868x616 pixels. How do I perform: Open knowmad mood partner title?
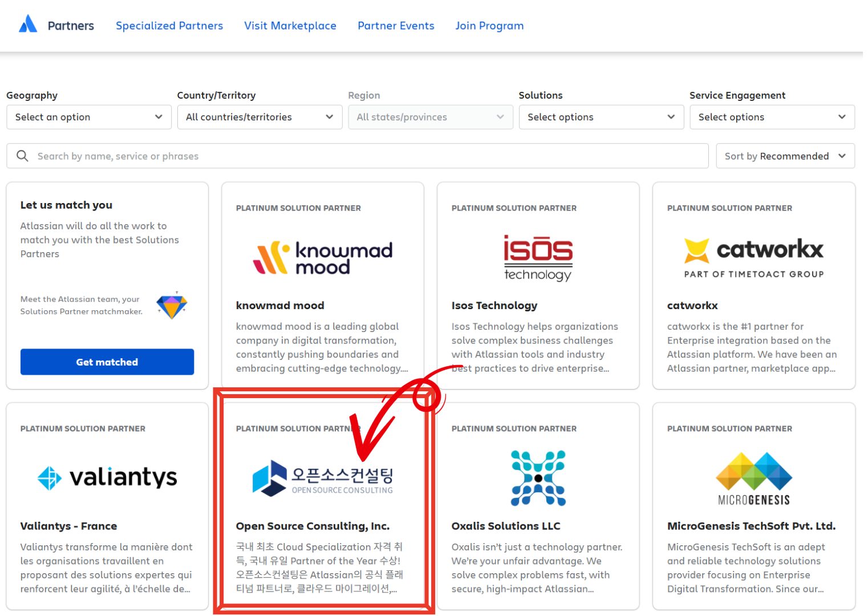[x=280, y=305]
